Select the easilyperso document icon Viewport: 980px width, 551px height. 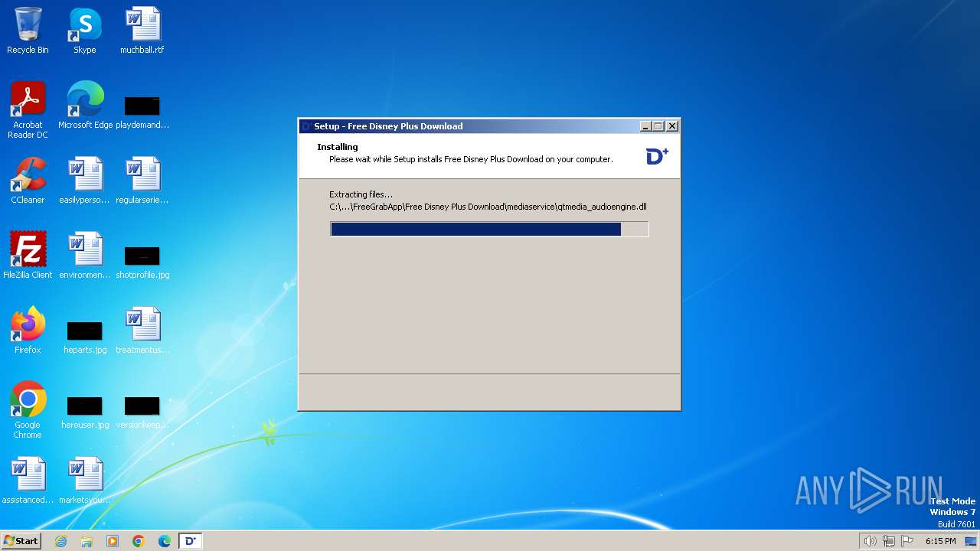tap(85, 181)
